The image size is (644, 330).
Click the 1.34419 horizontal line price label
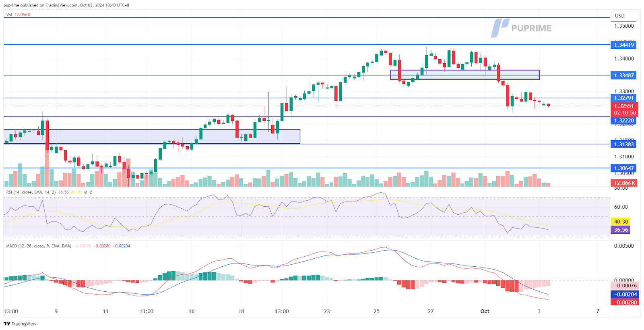(x=623, y=45)
